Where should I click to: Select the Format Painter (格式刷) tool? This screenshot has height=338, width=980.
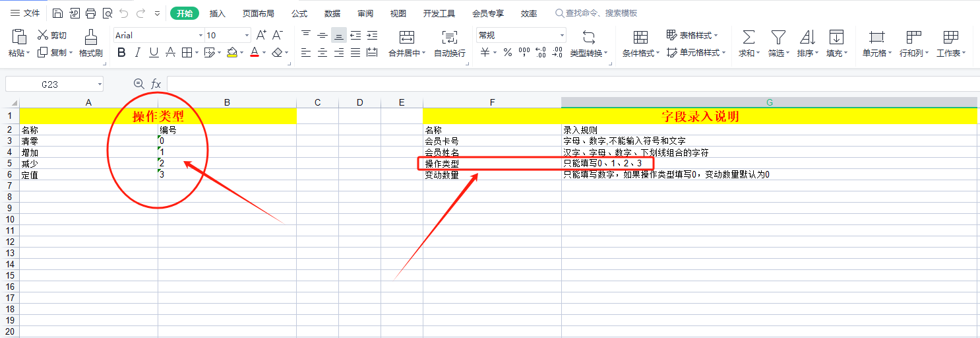click(91, 44)
